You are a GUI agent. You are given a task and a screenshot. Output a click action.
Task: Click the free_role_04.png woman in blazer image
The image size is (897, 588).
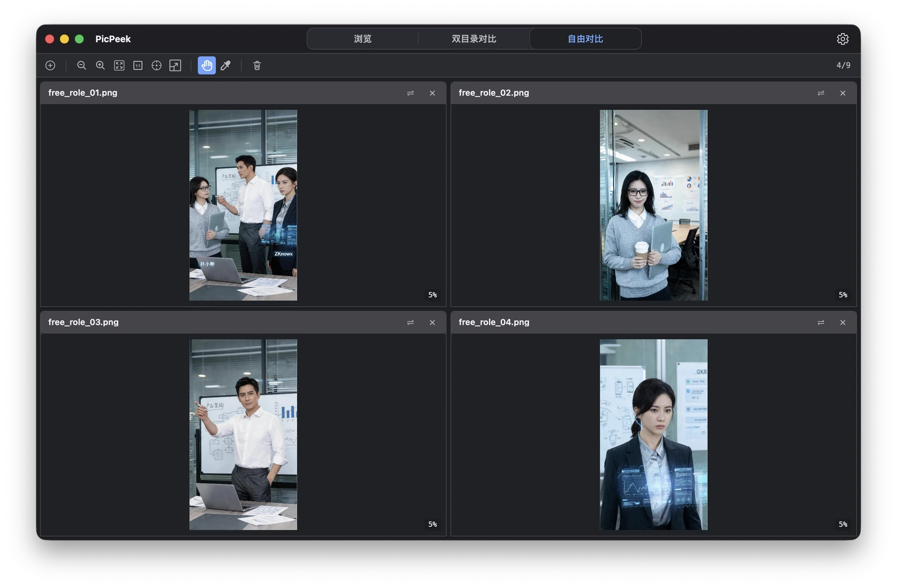tap(654, 435)
